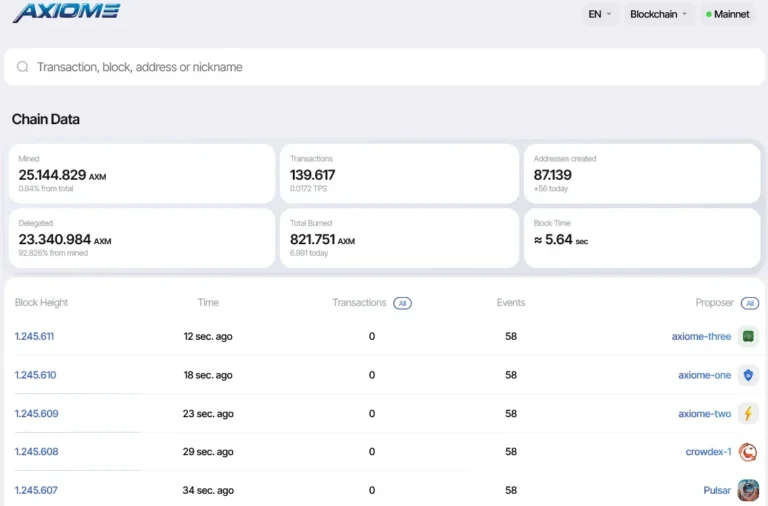Toggle the Transactions 'All' filter
This screenshot has width=768, height=506.
click(x=402, y=303)
